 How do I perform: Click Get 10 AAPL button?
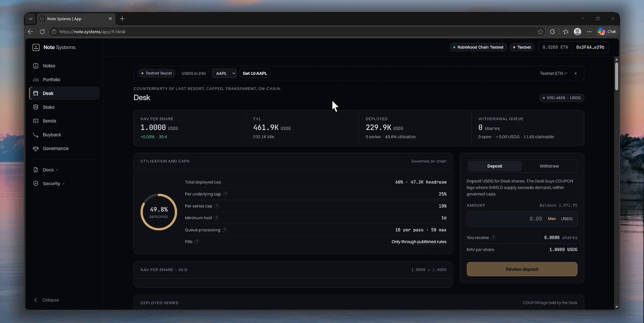tap(255, 73)
